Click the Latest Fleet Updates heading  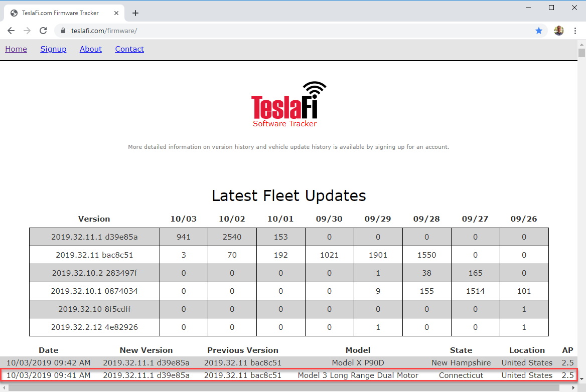[x=288, y=195]
